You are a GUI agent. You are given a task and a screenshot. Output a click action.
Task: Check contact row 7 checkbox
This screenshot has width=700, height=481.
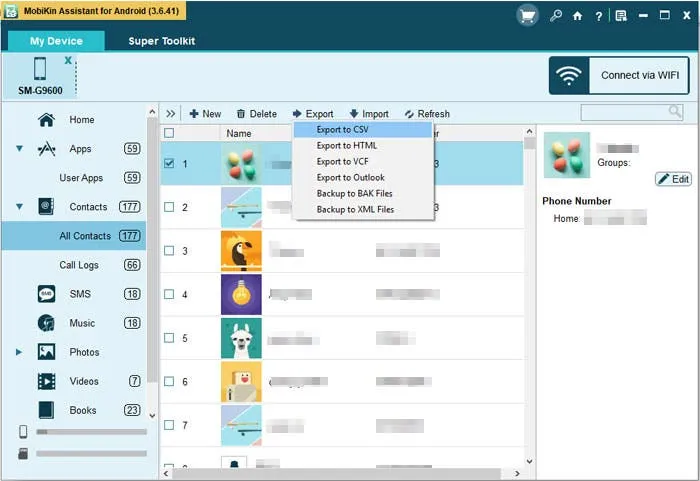coord(169,425)
